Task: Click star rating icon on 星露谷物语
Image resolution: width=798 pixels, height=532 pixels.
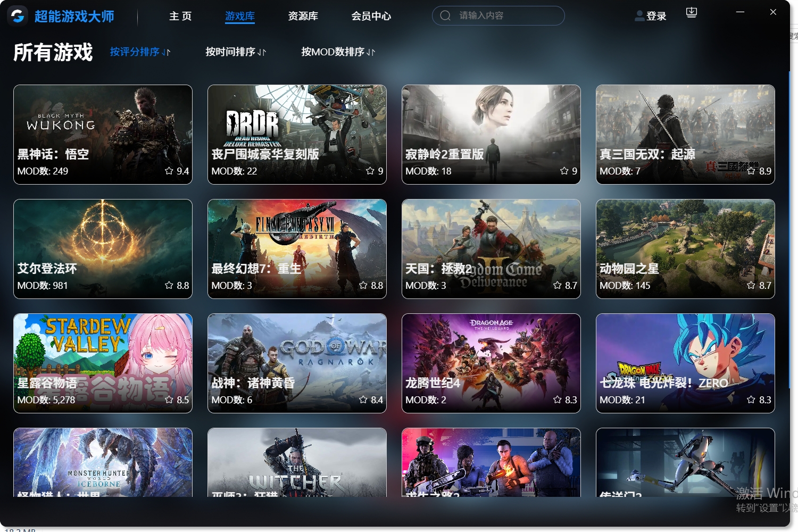Action: point(169,400)
